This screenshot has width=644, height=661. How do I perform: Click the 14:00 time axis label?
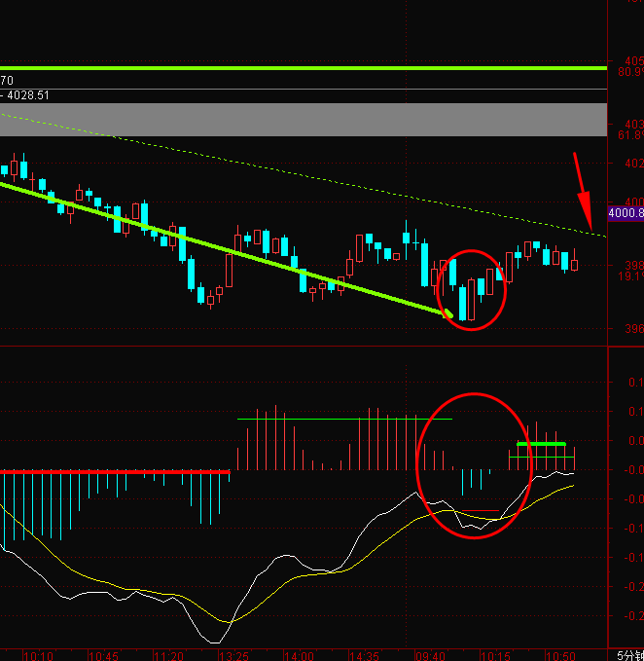coord(299,656)
